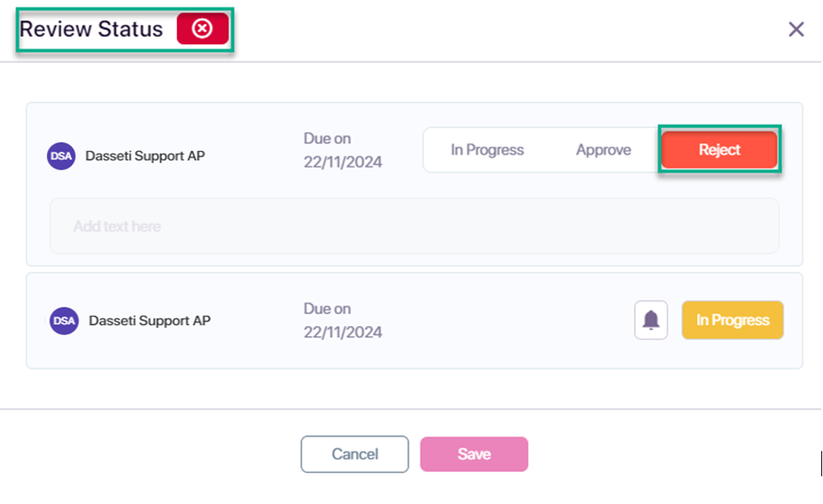
Task: Select the red Reject status option
Action: 719,149
